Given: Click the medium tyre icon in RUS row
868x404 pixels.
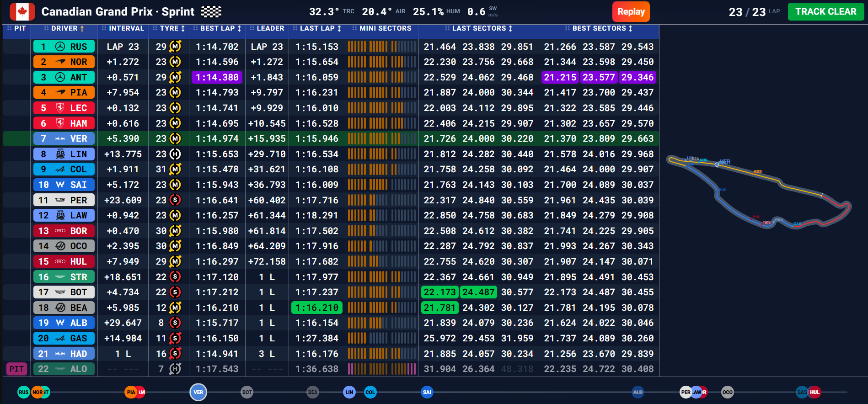Looking at the screenshot, I should click(x=175, y=47).
